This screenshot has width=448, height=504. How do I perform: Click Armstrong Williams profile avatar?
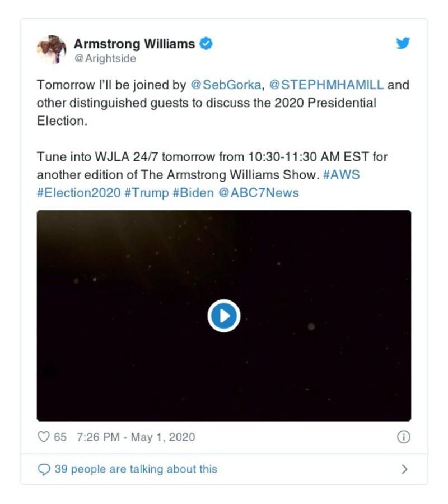pyautogui.click(x=52, y=50)
